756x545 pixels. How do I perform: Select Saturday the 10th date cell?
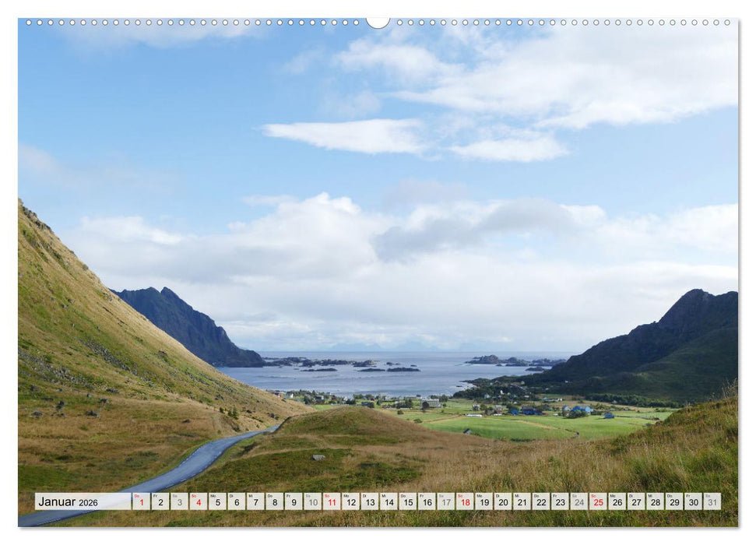click(312, 501)
